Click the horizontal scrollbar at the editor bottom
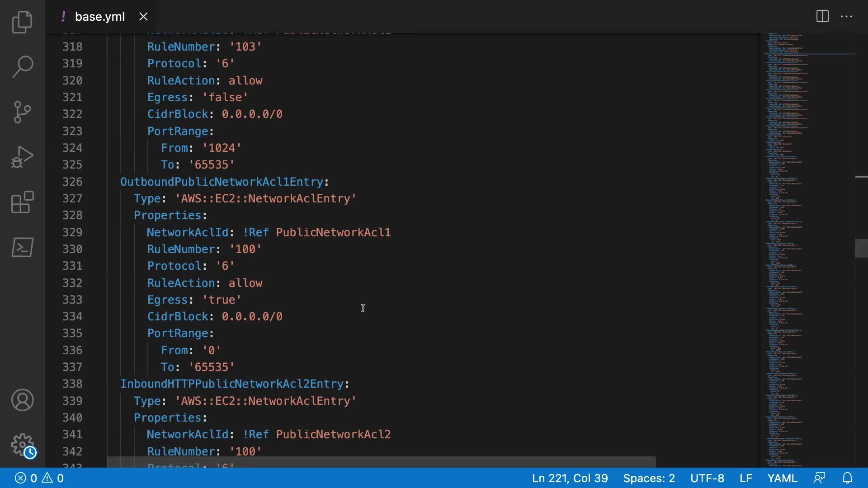The height and width of the screenshot is (488, 868). pyautogui.click(x=381, y=462)
